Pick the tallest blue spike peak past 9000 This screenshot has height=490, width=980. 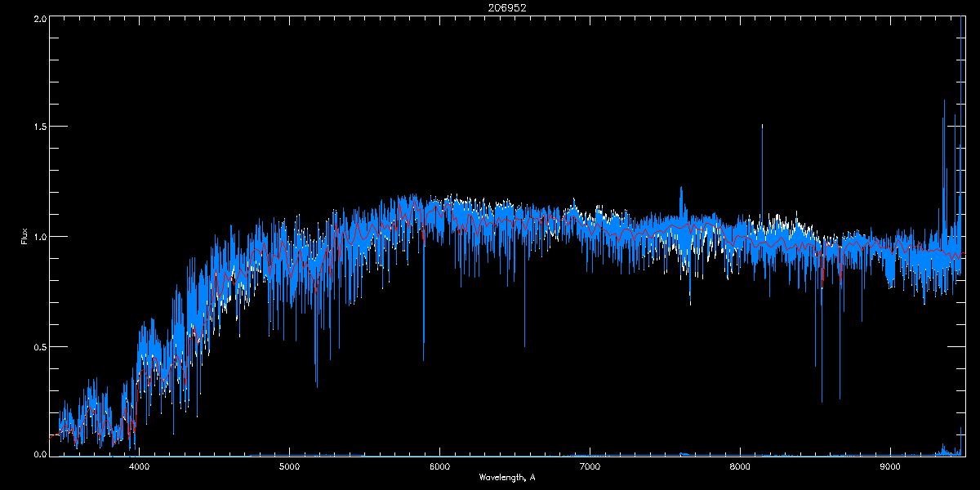click(944, 100)
